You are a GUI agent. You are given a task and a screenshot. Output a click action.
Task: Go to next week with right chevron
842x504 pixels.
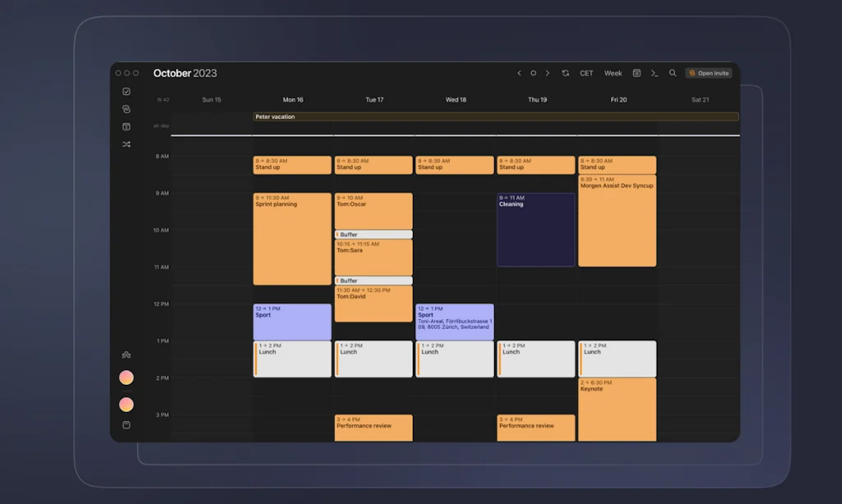[x=548, y=73]
